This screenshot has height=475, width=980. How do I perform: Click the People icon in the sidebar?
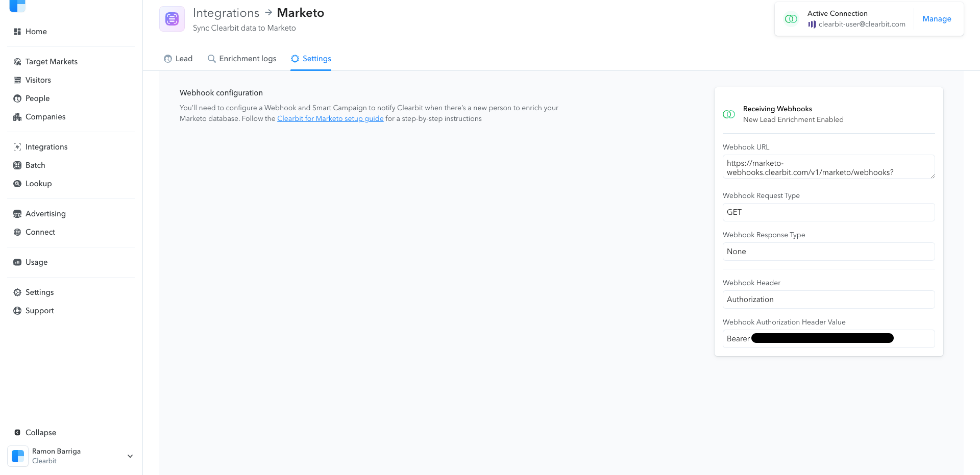17,98
